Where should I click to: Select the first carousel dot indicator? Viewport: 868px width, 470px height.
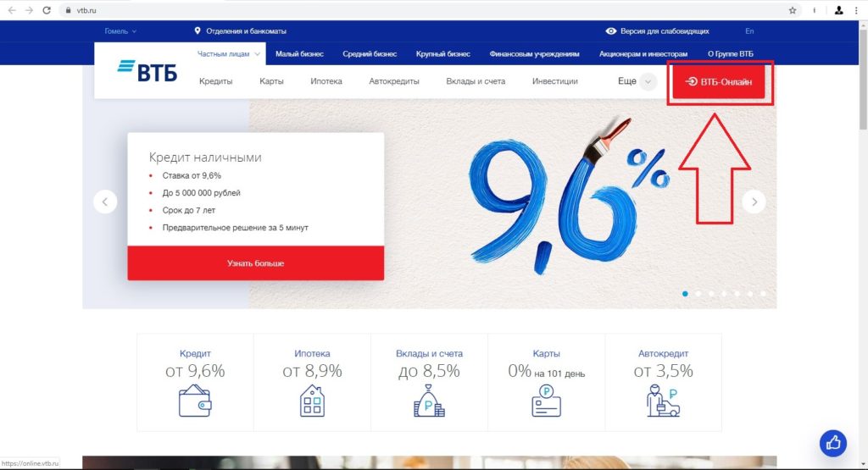pyautogui.click(x=685, y=294)
